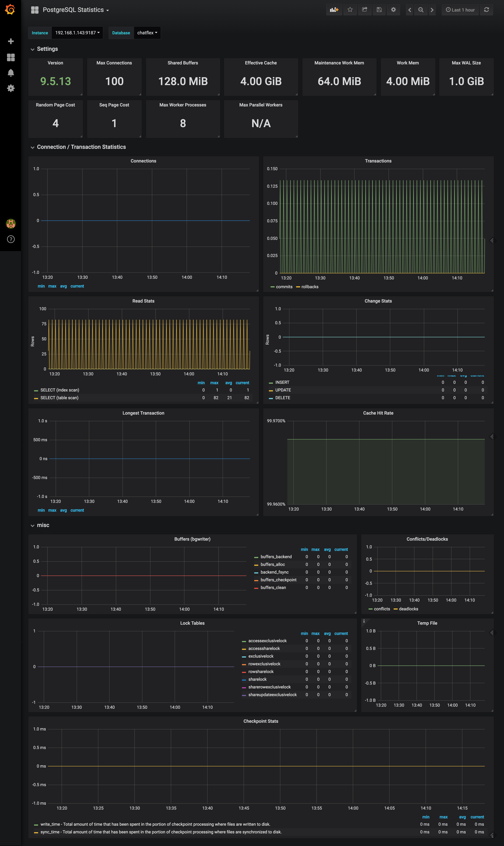Screen dimensions: 504x846
Task: Sort Buffers legend by current column
Action: (341, 549)
